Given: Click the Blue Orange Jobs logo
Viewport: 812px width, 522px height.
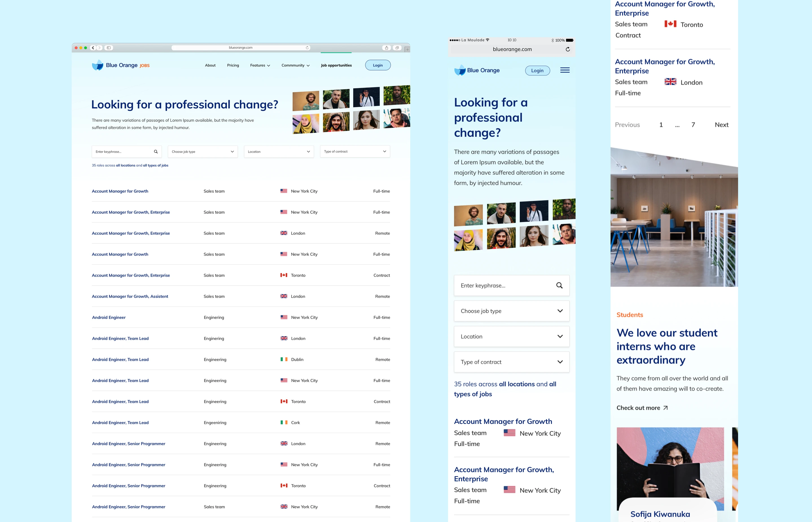Looking at the screenshot, I should click(120, 65).
